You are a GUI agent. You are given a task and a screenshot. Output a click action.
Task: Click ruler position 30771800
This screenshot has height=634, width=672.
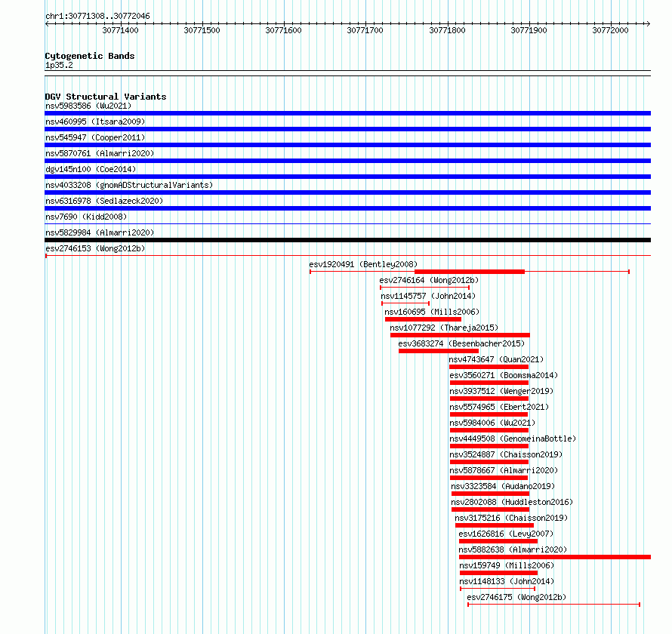pos(447,30)
